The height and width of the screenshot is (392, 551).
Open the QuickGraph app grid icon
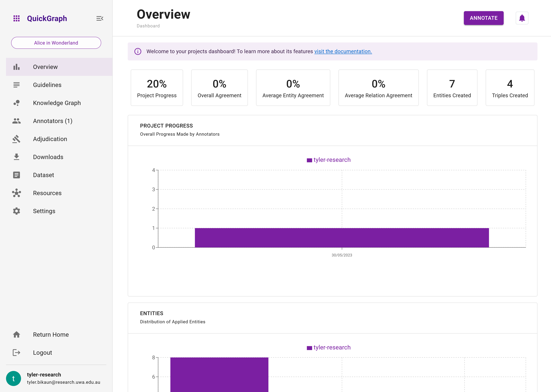coord(16,18)
